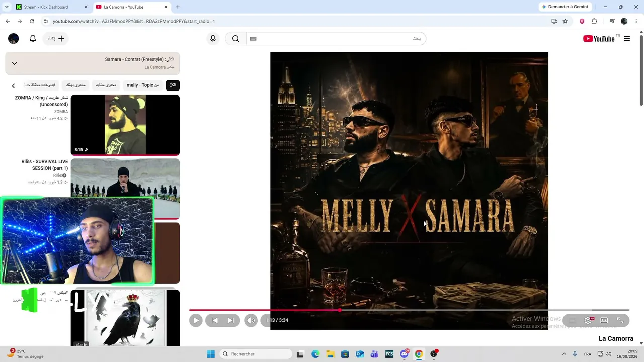Open the YouTube guide hamburger menu
Viewport: 644px width, 362px height.
627,39
